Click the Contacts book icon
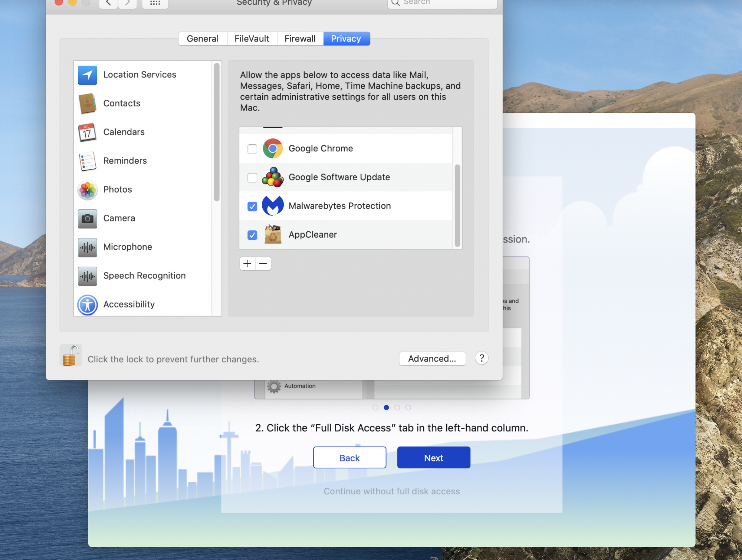This screenshot has width=742, height=560. [x=88, y=103]
